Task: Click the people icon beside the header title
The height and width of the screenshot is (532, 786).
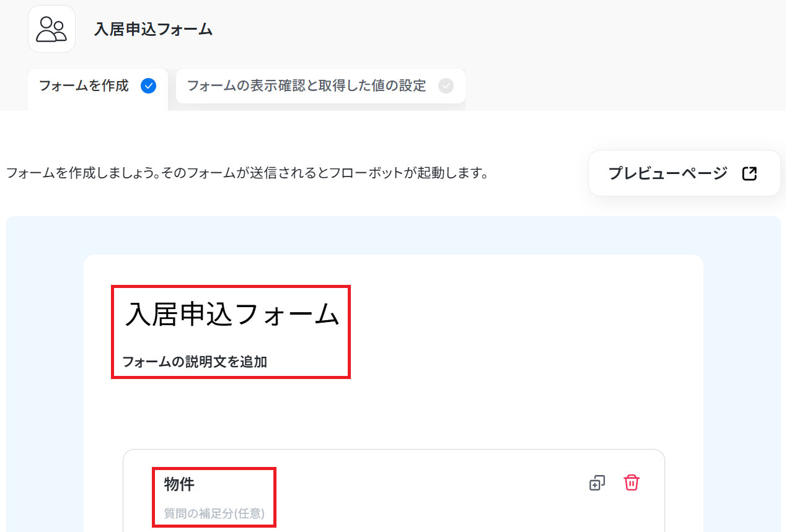Action: [51, 29]
